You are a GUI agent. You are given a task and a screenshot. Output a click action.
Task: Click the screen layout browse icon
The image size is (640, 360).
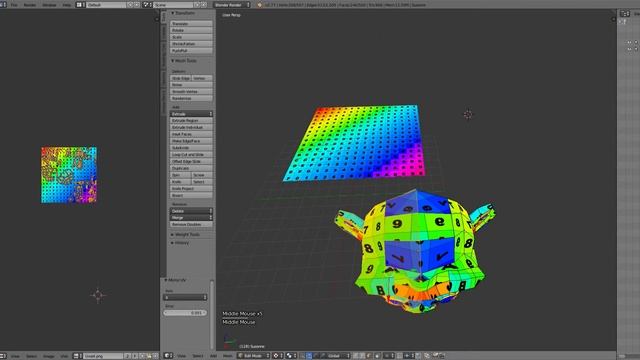pos(80,5)
